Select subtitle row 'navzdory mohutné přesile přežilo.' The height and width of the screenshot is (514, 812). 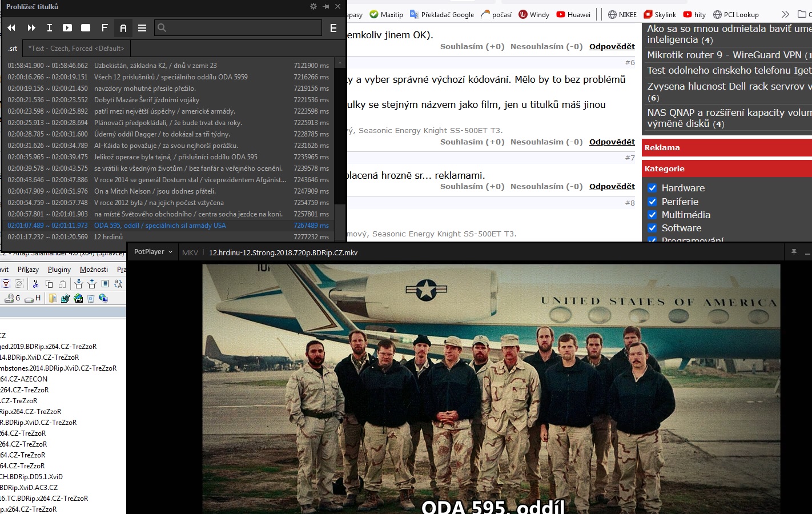pyautogui.click(x=168, y=89)
